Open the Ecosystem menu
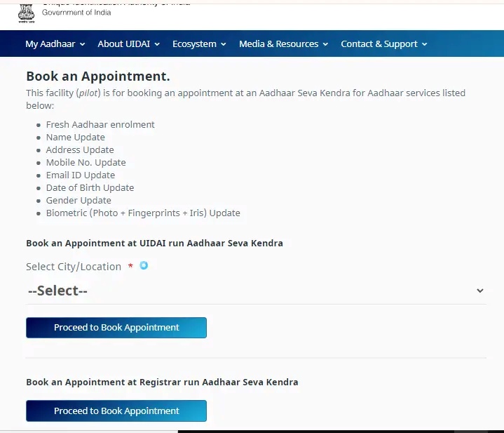The width and height of the screenshot is (504, 433). (x=199, y=44)
